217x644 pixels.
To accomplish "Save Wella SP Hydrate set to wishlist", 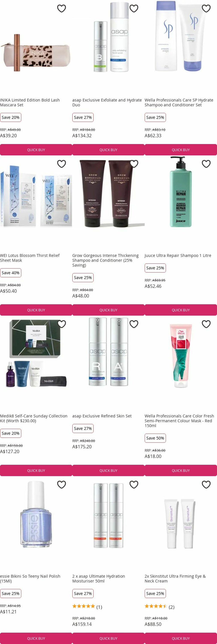I will pos(206,9).
